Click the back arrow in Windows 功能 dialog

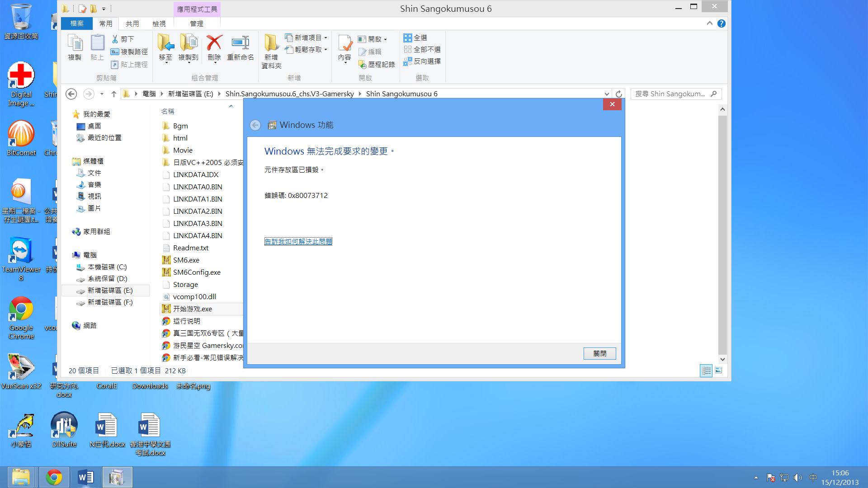click(255, 125)
